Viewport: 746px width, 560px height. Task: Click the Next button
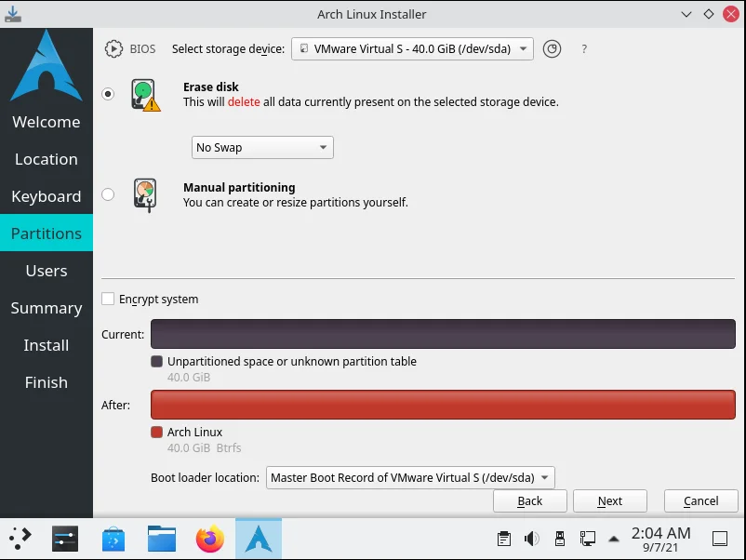[610, 500]
